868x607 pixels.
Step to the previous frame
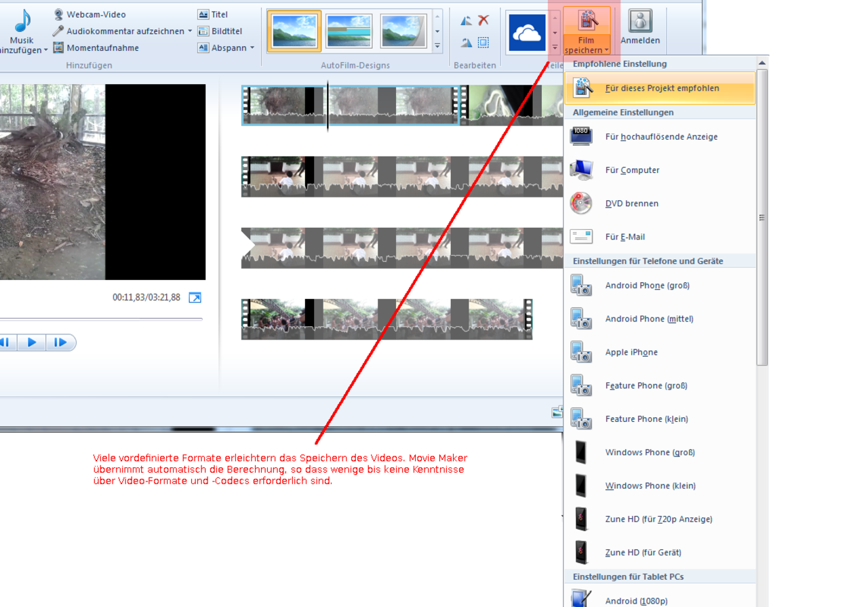tap(7, 342)
